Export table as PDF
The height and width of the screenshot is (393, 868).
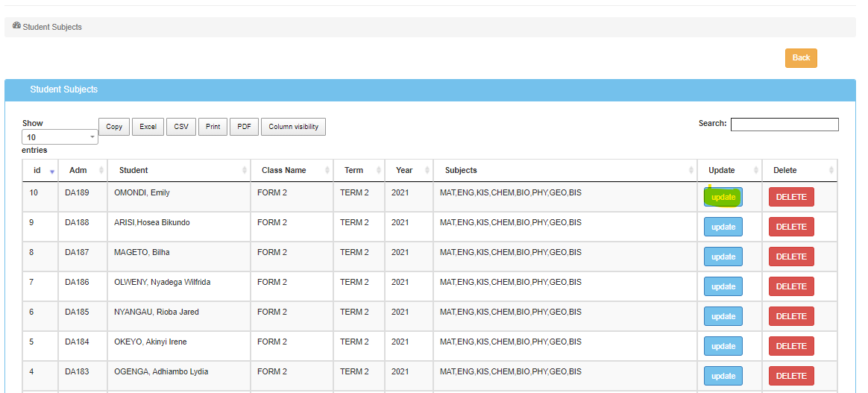tap(244, 127)
